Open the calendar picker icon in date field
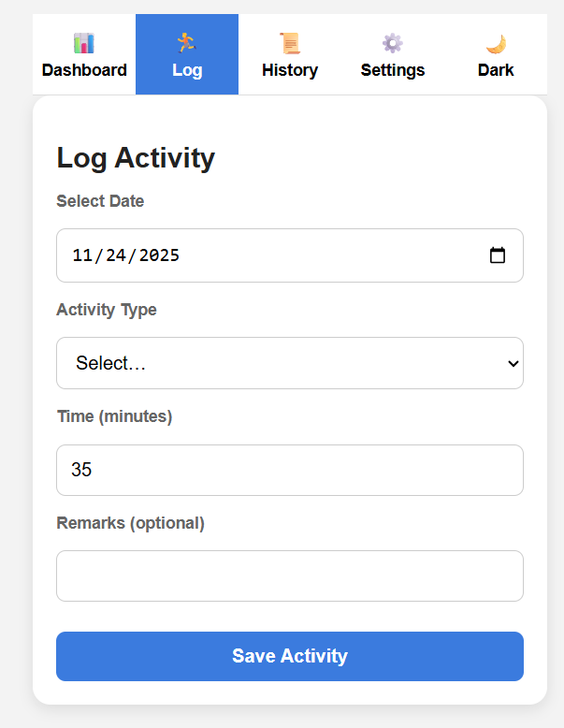The image size is (564, 728). click(x=498, y=255)
